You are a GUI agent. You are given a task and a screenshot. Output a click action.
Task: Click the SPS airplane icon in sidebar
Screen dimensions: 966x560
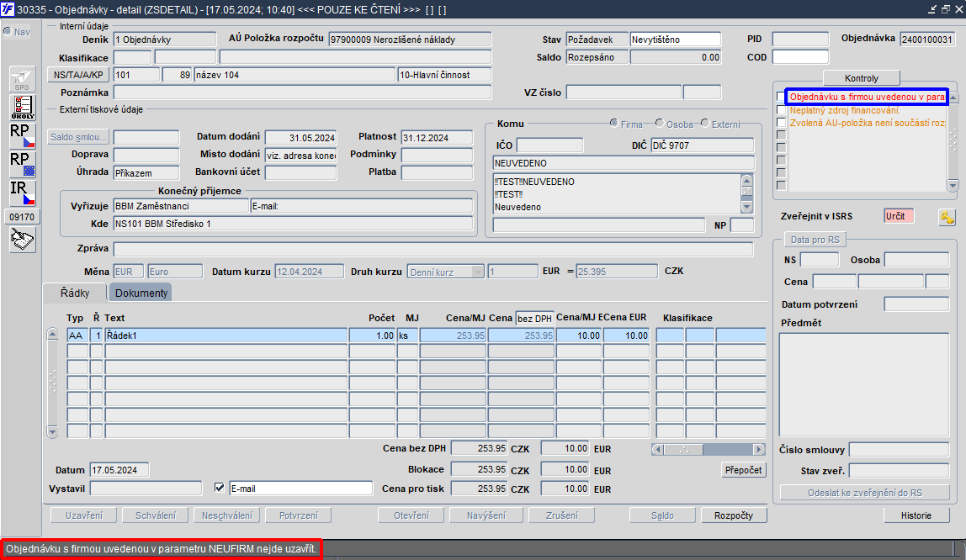22,79
